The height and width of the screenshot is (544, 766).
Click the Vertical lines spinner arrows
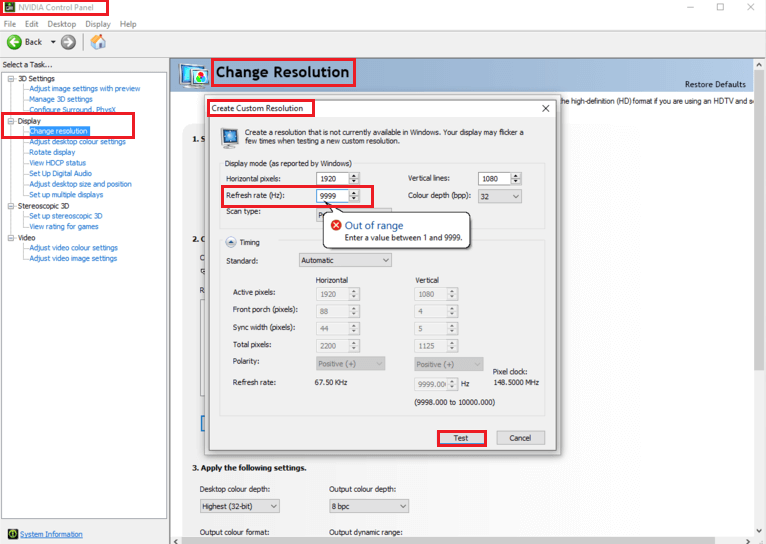coord(516,179)
